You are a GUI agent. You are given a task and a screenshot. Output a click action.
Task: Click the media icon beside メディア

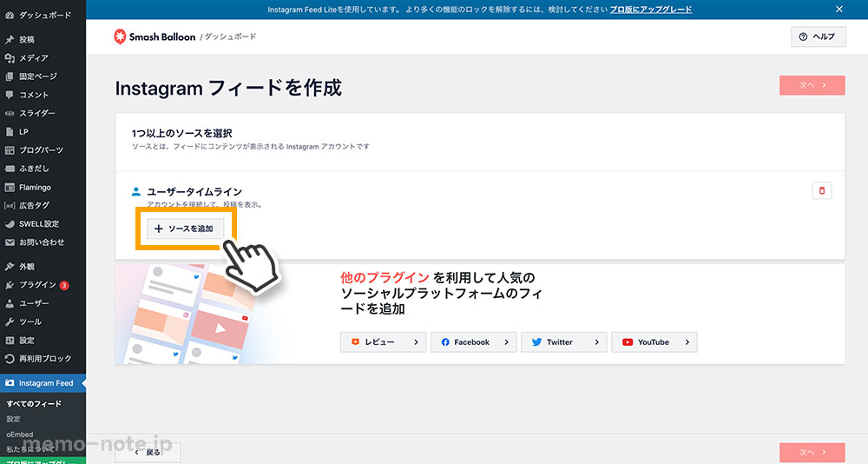10,57
